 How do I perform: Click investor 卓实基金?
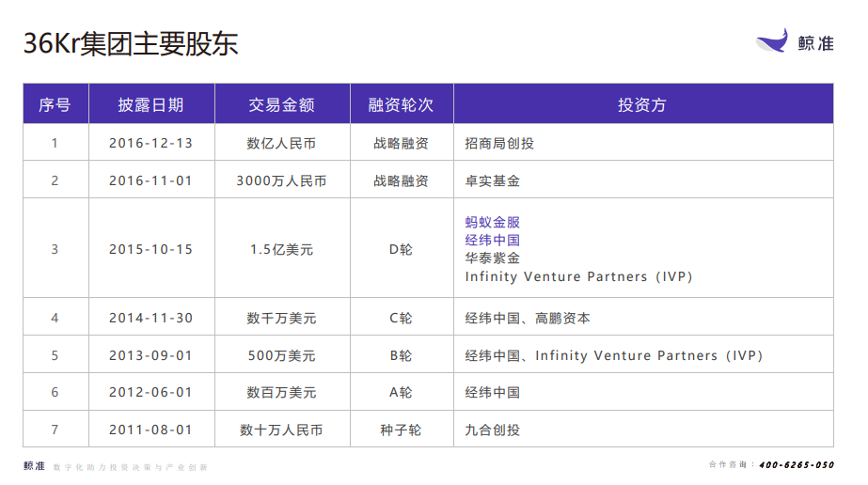492,180
